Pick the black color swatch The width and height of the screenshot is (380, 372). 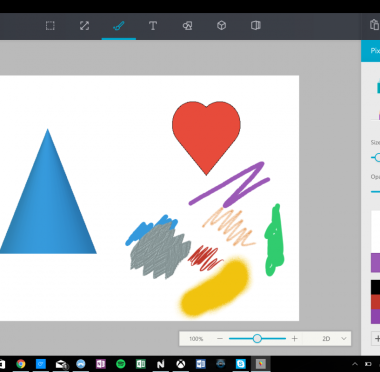376,287
